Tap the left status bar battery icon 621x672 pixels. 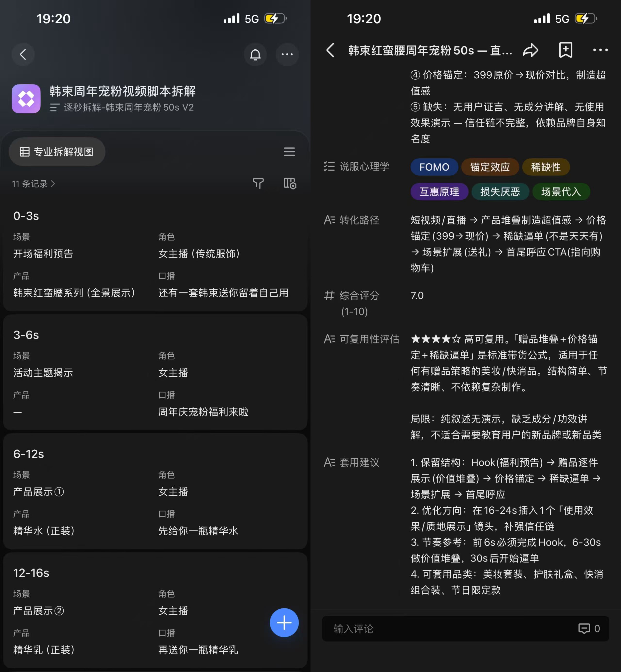[275, 18]
